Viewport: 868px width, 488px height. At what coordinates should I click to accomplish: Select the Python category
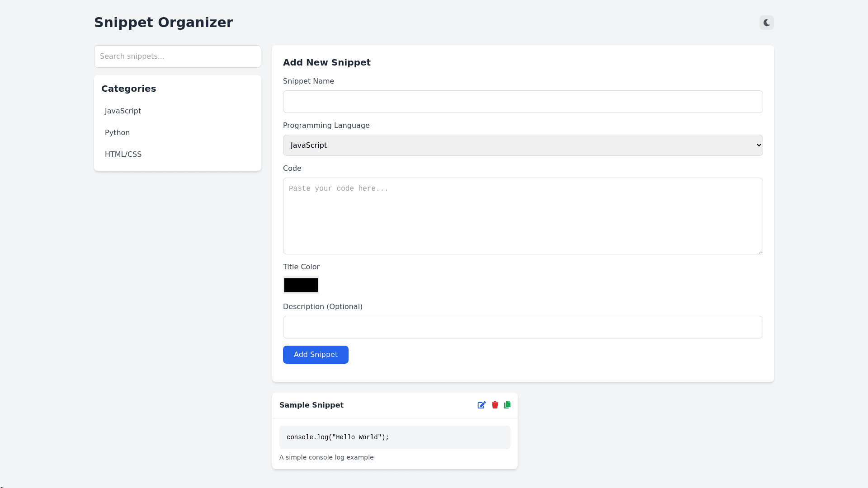coord(118,133)
